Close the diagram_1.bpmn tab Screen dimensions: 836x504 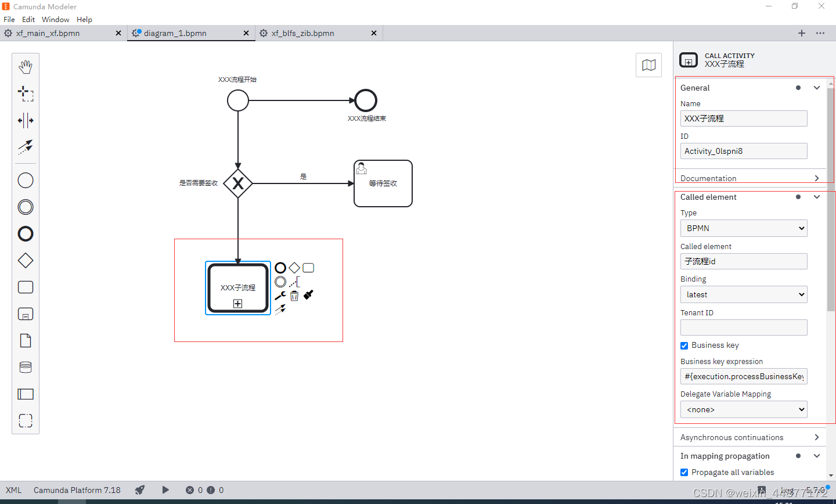(246, 33)
